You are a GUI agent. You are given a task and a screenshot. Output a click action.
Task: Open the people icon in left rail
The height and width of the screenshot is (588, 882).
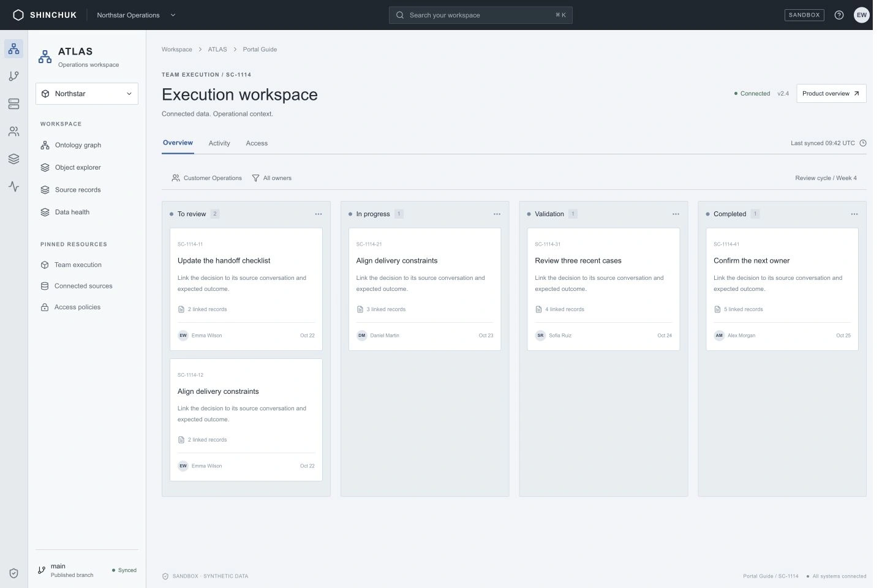click(x=13, y=132)
